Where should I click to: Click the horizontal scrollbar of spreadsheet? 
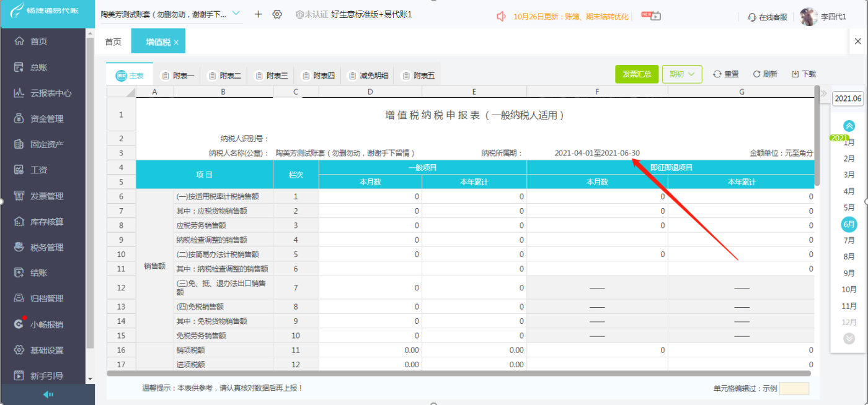pos(459,373)
